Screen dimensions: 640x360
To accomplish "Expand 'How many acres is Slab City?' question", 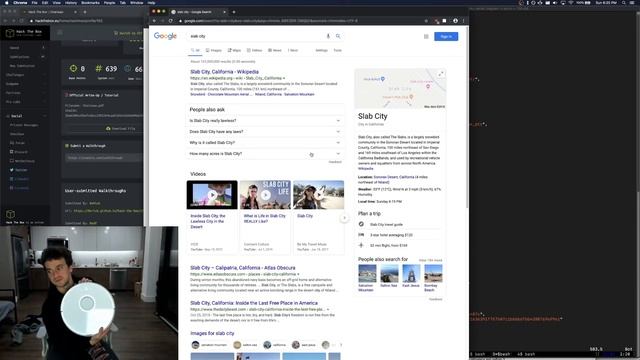I will (264, 153).
